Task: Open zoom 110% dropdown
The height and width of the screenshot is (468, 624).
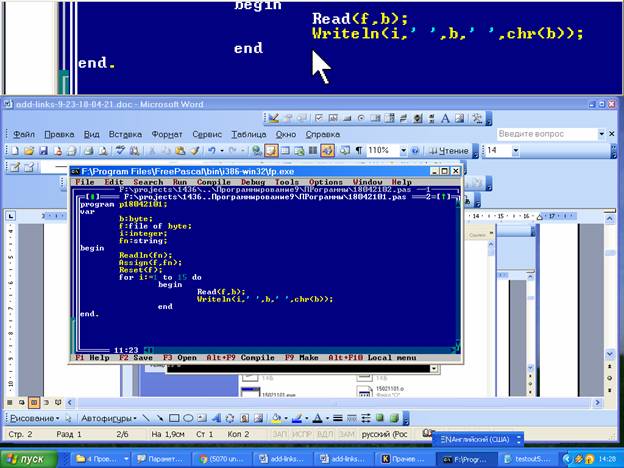Action: coord(403,151)
